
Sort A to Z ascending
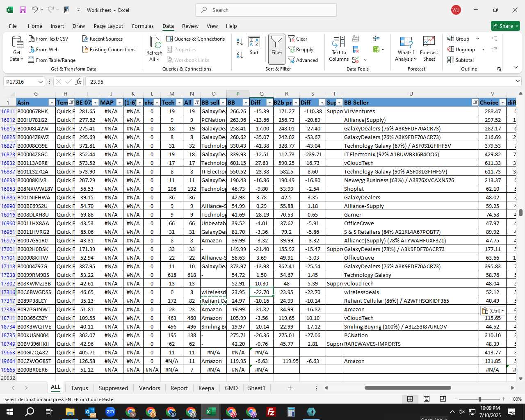click(240, 42)
